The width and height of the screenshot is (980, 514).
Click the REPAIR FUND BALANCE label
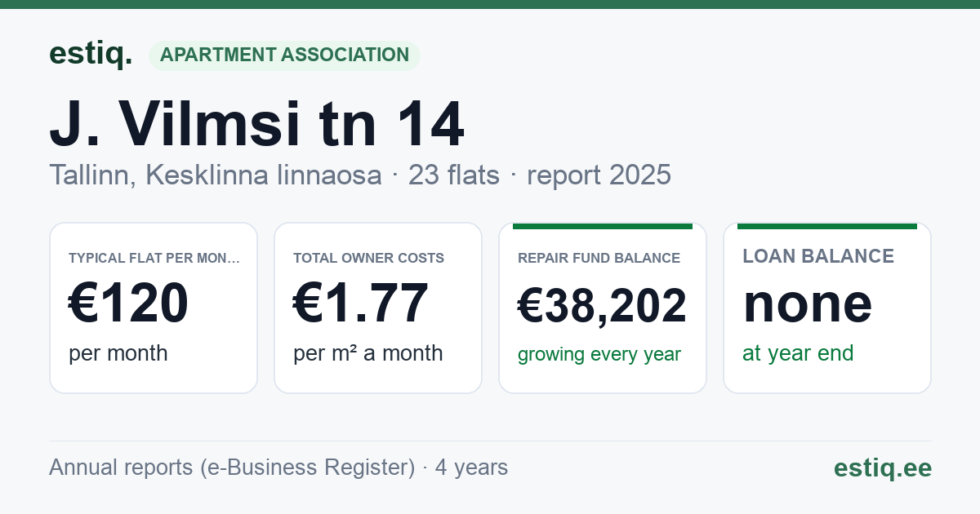tap(599, 259)
